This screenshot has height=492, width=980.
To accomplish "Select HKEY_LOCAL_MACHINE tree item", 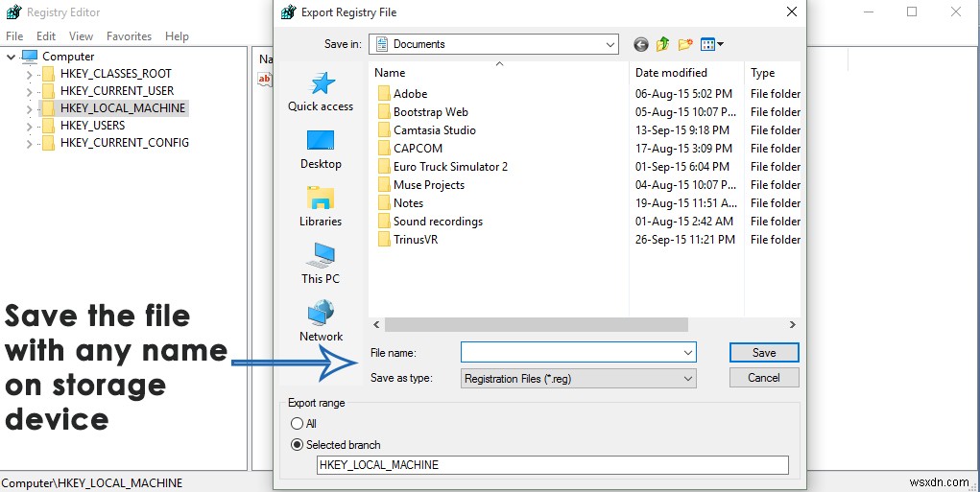I will [123, 108].
